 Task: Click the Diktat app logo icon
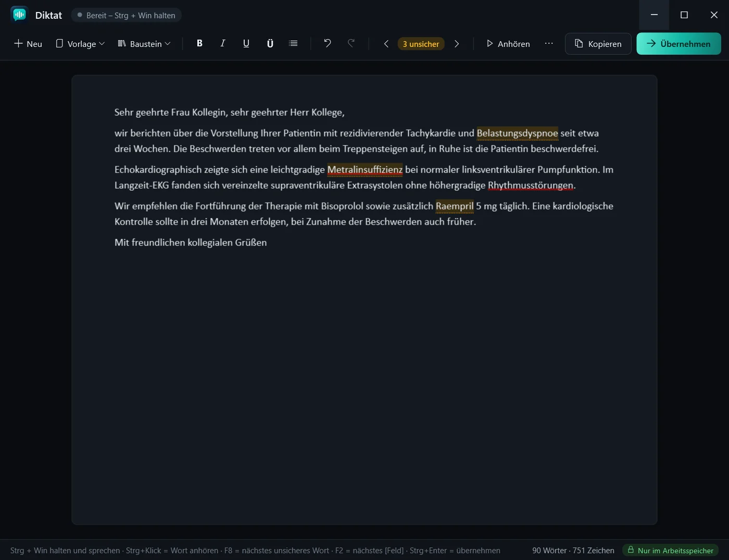coord(19,15)
